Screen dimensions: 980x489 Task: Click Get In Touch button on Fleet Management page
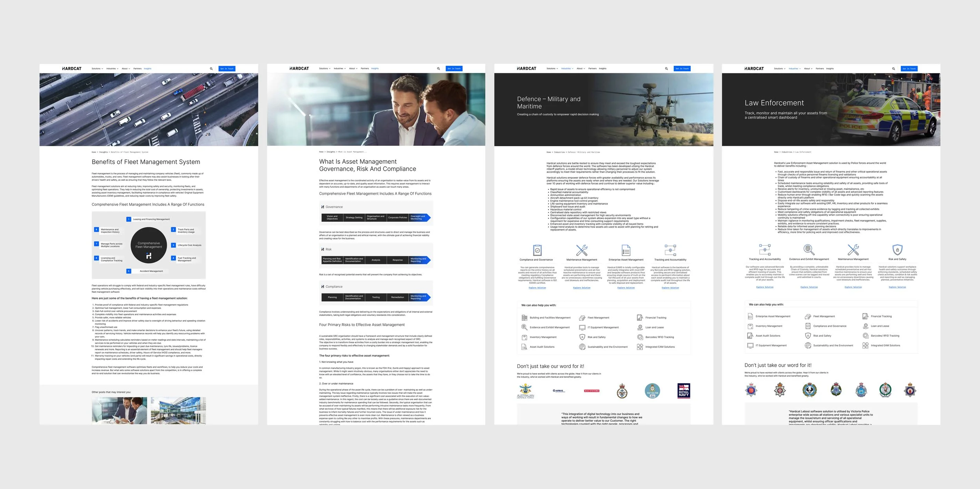click(x=227, y=69)
